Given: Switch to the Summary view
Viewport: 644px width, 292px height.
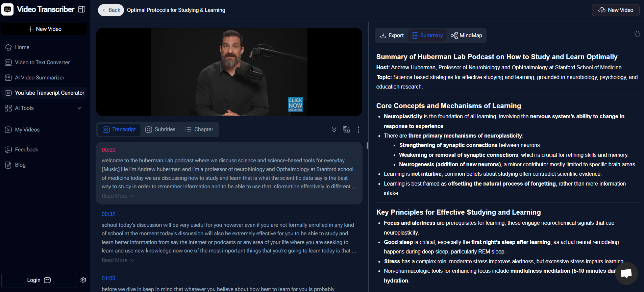Looking at the screenshot, I should tap(427, 35).
